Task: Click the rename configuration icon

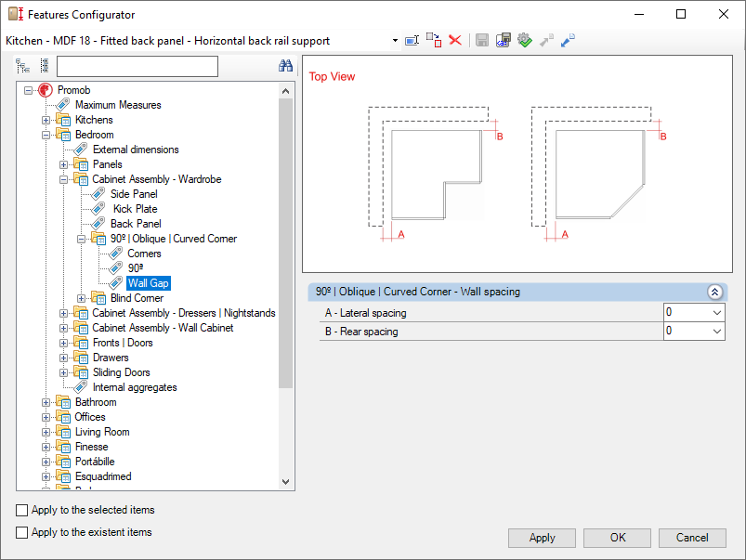Action: pyautogui.click(x=412, y=40)
